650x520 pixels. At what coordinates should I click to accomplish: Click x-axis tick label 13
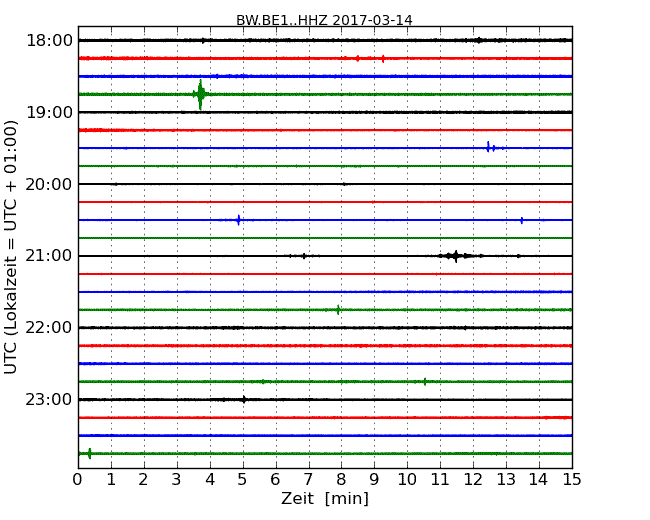tap(506, 480)
